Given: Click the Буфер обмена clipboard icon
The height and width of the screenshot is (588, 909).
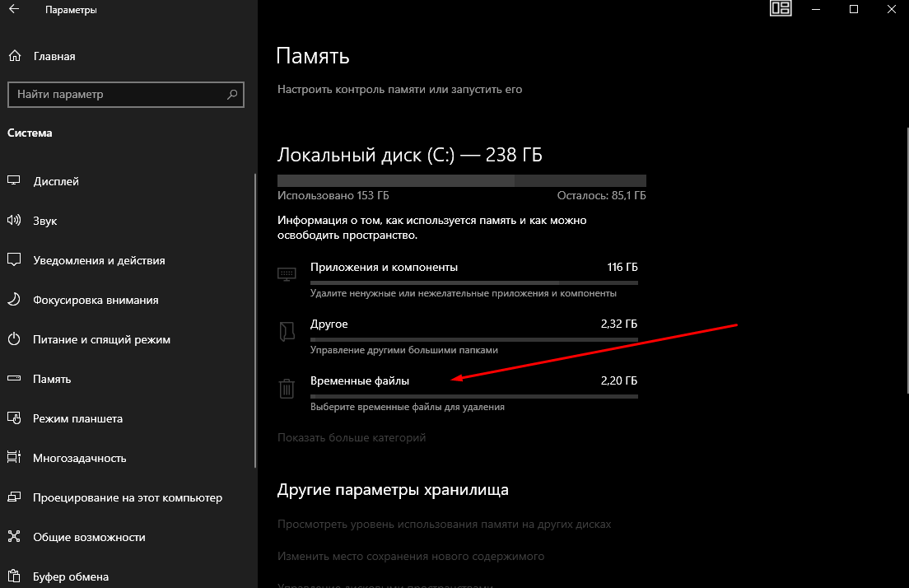Looking at the screenshot, I should (14, 576).
